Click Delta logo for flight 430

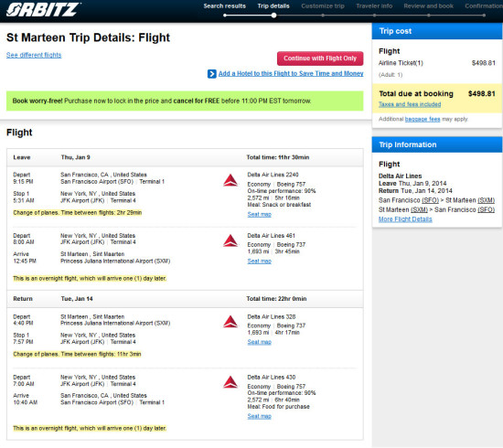tap(230, 382)
